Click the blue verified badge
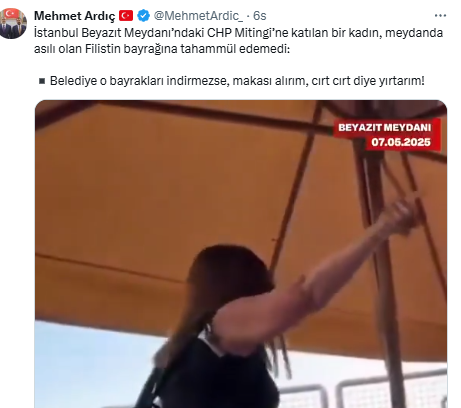Viewport: 461px width, 408px height. click(x=143, y=16)
